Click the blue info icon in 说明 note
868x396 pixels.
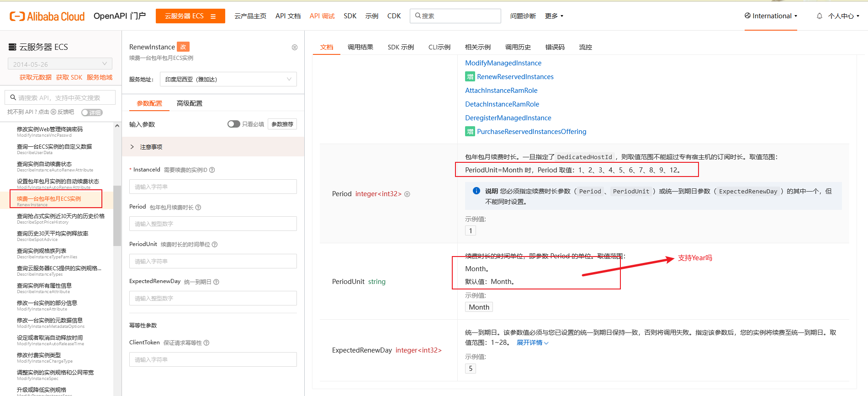coord(476,191)
